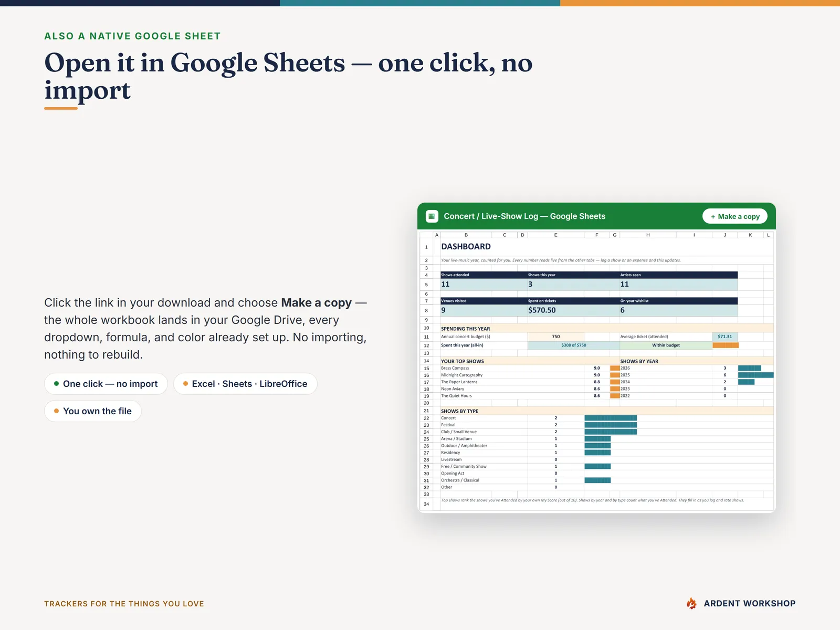840x630 pixels.
Task: Click the 'Concert / Live-Show Log — Google Sheets' title
Action: coord(524,216)
